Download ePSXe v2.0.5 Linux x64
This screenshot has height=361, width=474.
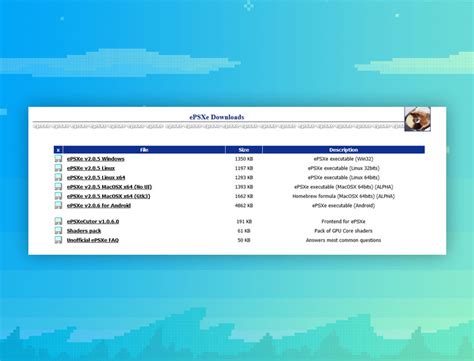[96, 178]
